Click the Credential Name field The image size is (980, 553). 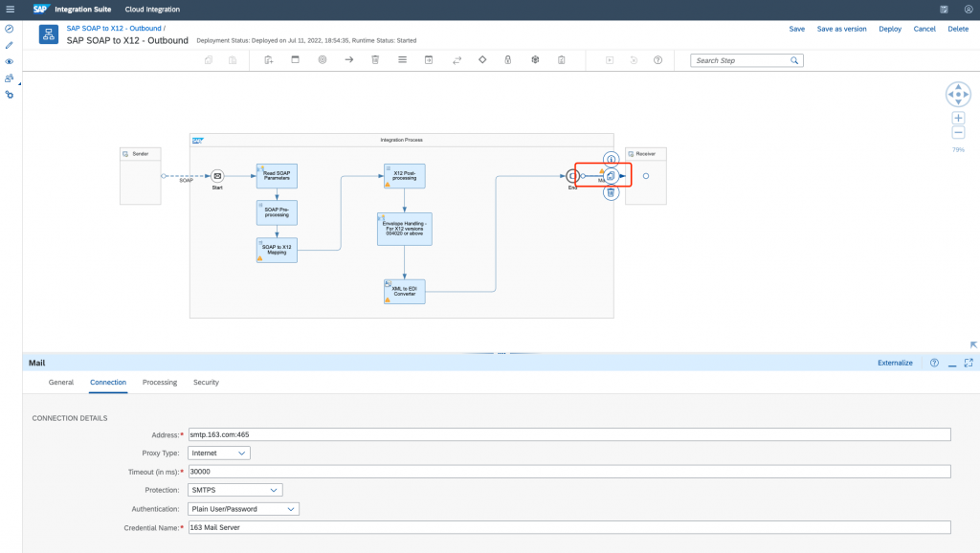569,527
